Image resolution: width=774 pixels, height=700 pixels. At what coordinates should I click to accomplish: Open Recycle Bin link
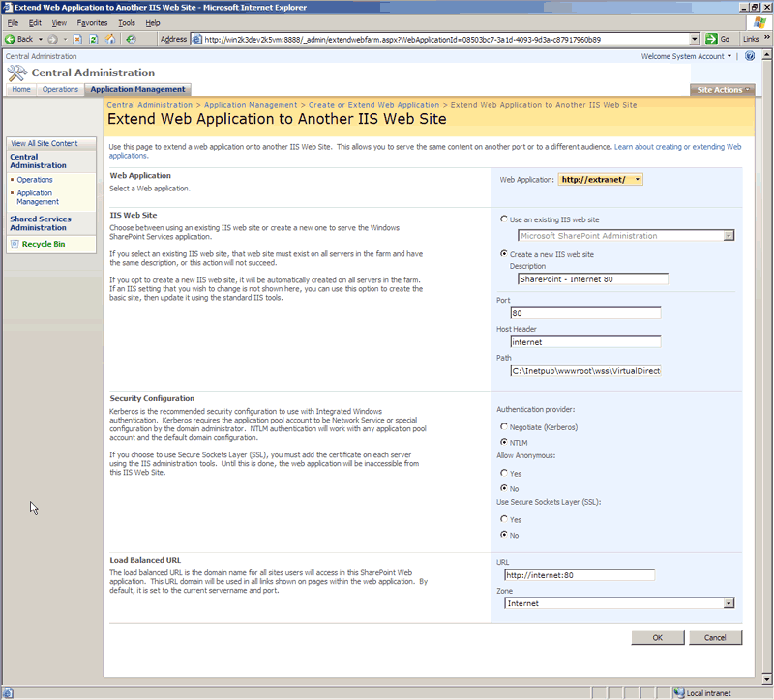point(44,244)
